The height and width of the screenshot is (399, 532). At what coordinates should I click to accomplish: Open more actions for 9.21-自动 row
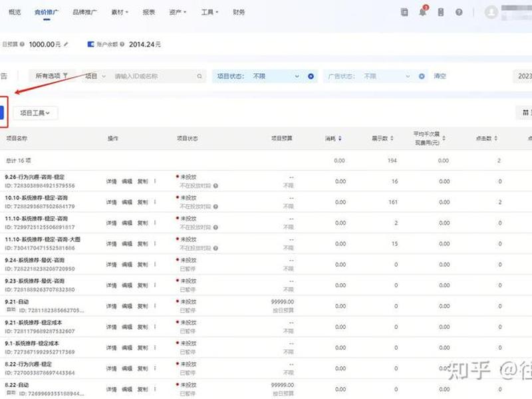(155, 307)
